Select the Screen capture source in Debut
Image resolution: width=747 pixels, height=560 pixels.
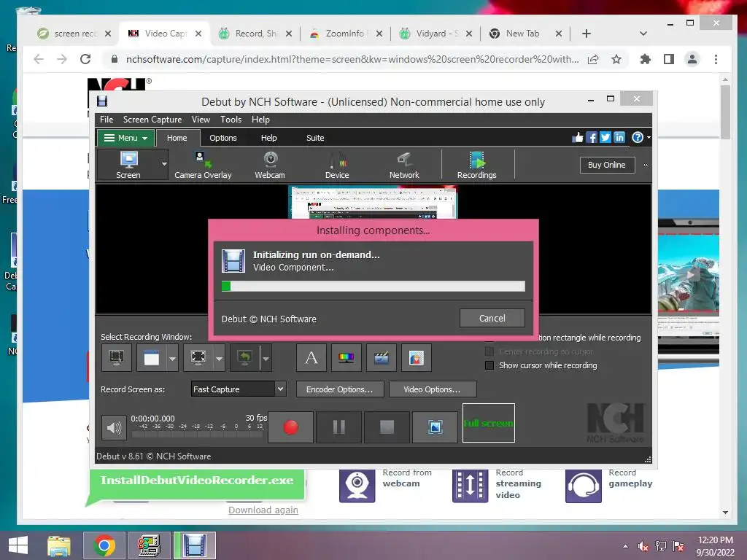click(128, 165)
